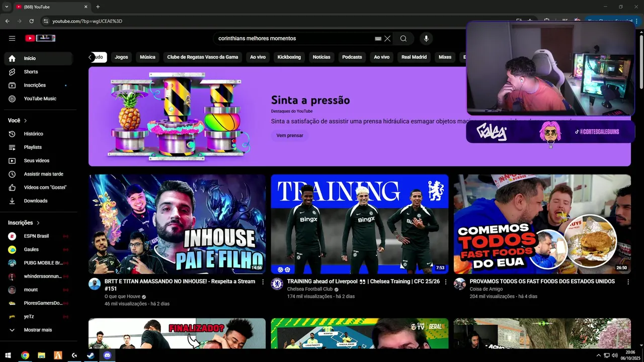
Task: Open Gaules channel subscription
Action: pyautogui.click(x=38, y=249)
